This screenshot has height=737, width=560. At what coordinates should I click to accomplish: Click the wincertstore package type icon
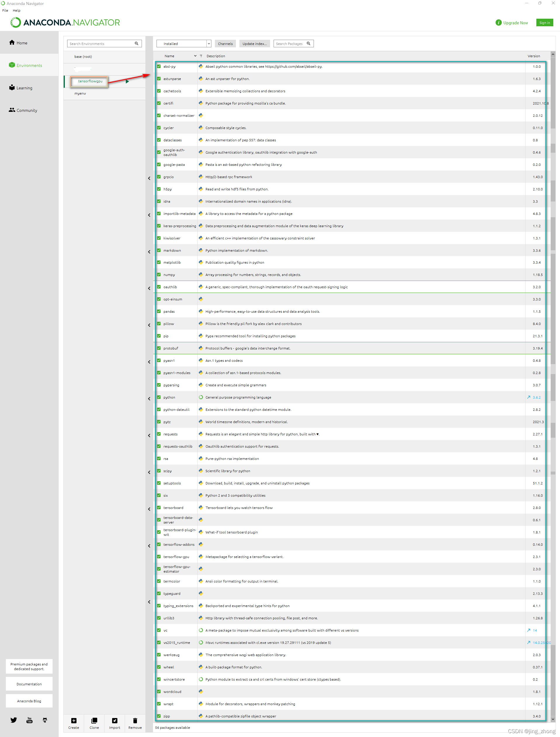201,679
